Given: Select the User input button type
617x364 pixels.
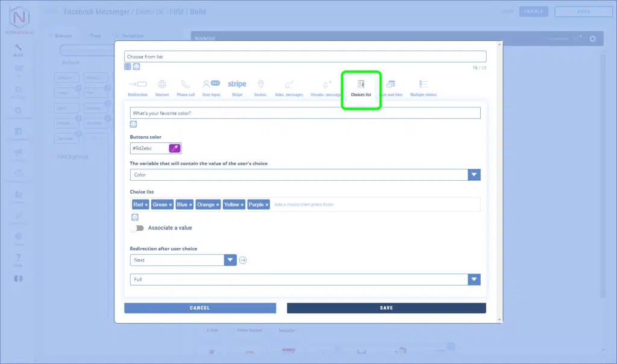Looking at the screenshot, I should point(211,87).
